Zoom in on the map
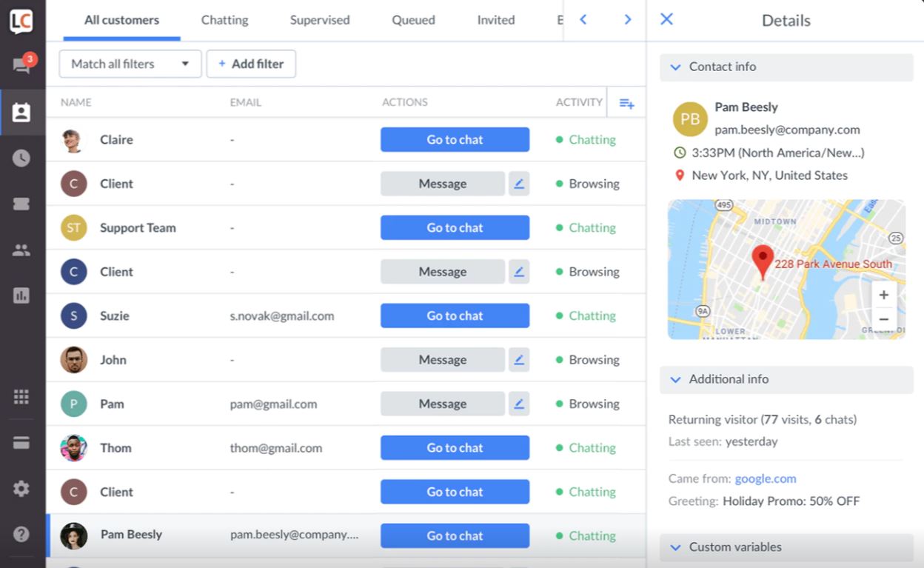 coord(883,295)
